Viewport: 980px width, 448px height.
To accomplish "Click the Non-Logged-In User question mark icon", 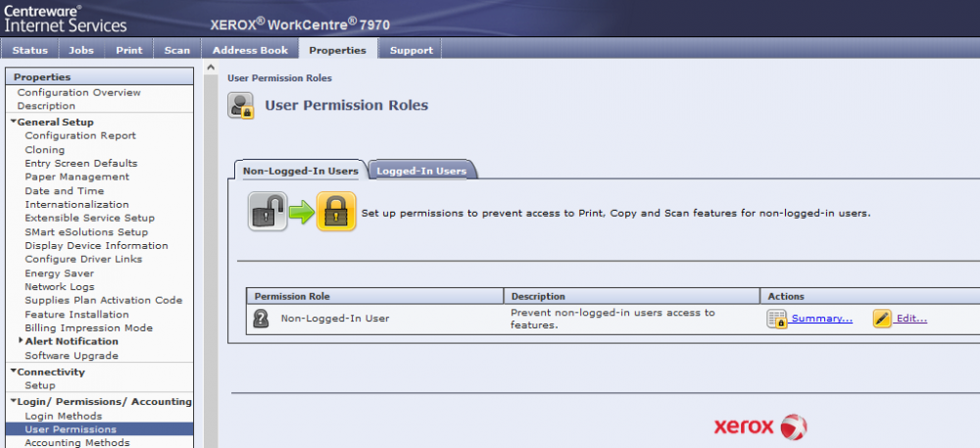I will (x=261, y=319).
